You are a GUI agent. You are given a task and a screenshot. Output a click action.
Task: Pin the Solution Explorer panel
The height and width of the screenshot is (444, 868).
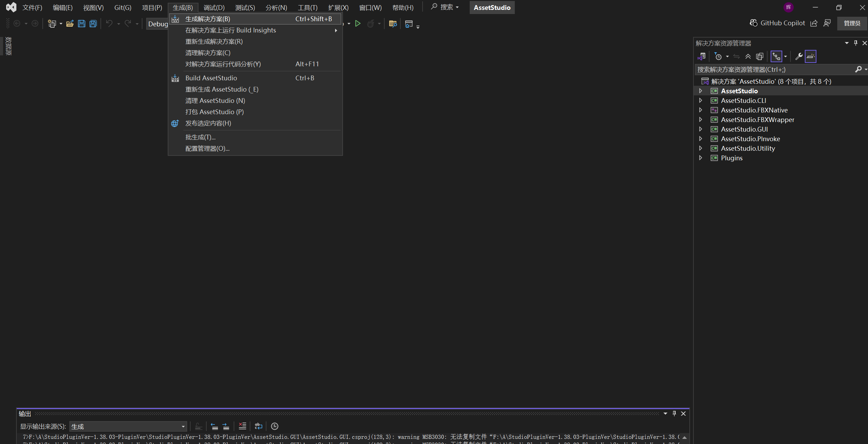(855, 43)
